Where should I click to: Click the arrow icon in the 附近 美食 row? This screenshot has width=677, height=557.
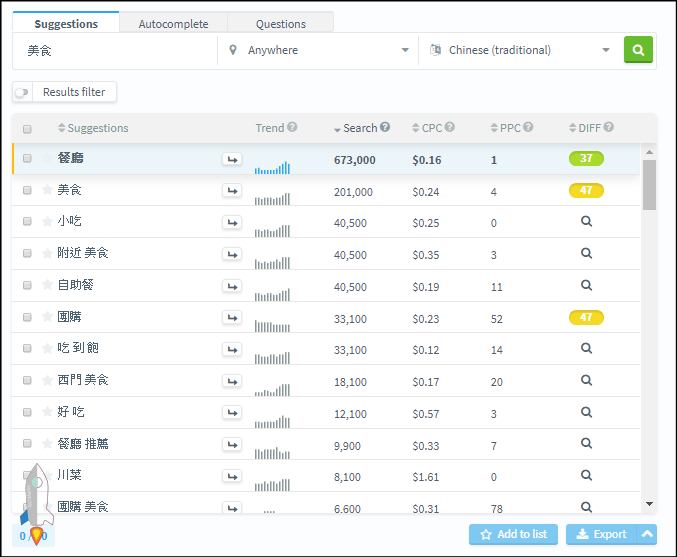click(232, 254)
